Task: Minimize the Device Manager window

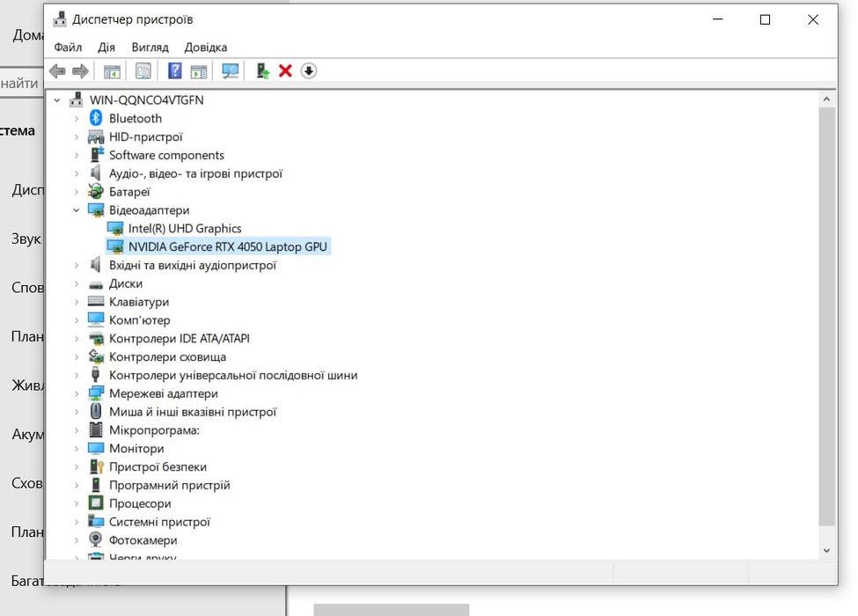Action: (x=718, y=19)
